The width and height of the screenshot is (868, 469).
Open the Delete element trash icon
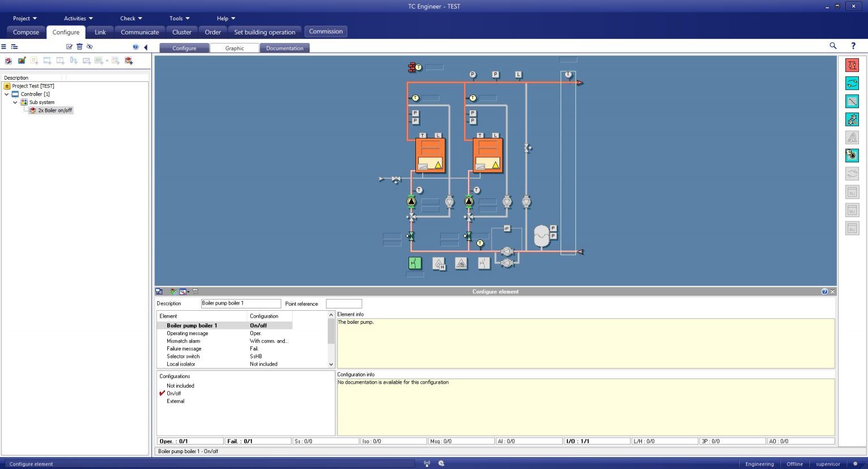pos(79,46)
